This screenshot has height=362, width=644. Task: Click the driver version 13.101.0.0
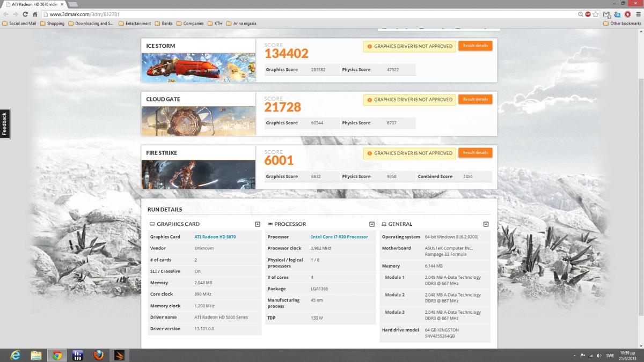[204, 329]
